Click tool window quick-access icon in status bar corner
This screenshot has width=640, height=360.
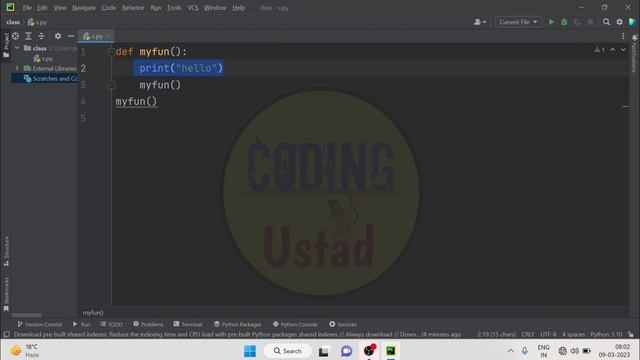pos(6,334)
